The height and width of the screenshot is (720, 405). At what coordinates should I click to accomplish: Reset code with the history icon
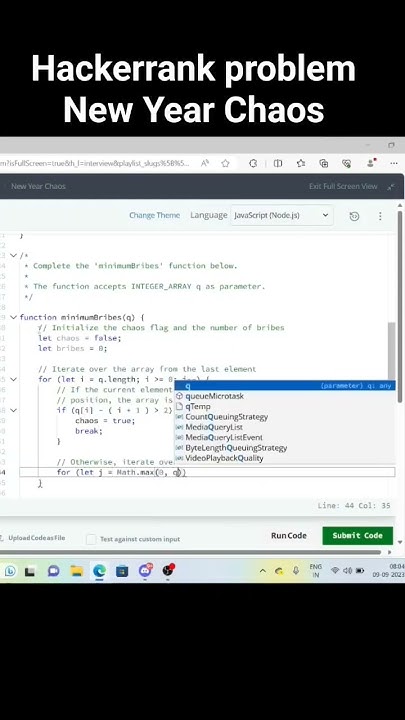354,216
